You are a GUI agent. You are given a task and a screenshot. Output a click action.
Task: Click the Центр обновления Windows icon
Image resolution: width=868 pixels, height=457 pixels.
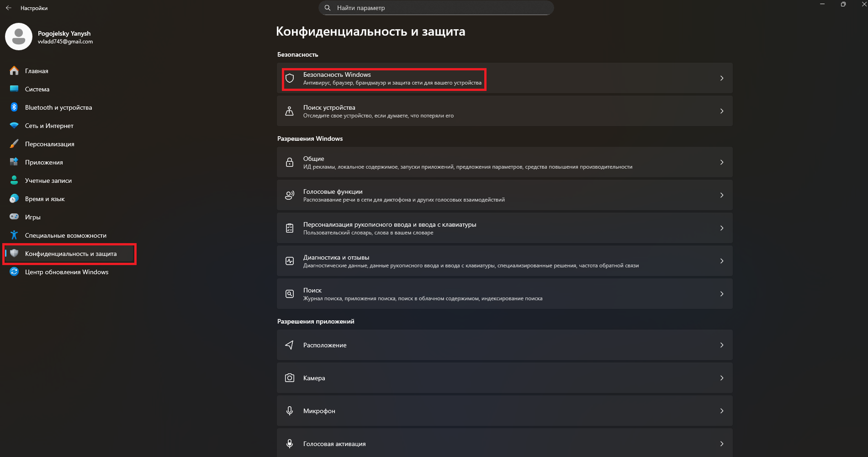pyautogui.click(x=14, y=272)
